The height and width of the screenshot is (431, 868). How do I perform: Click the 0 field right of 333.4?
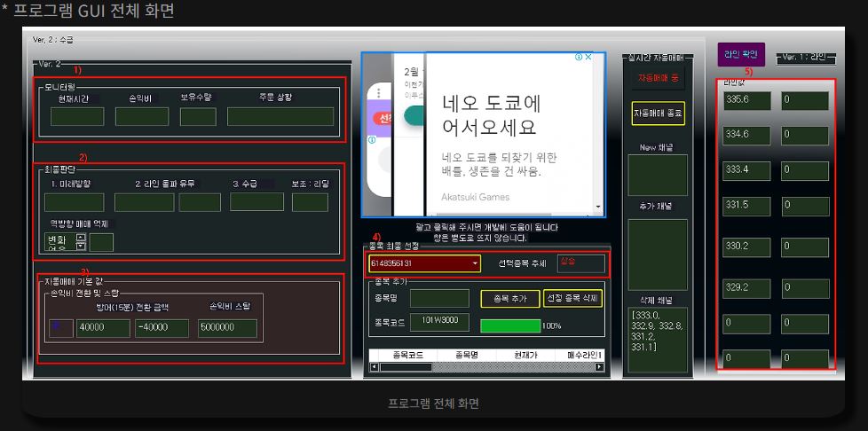pos(805,170)
